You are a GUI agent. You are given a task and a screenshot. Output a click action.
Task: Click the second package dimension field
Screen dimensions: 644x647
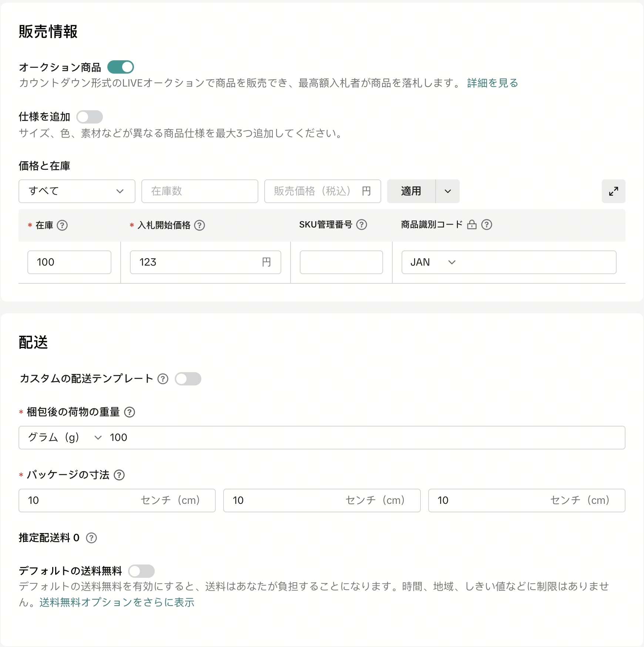(x=322, y=501)
